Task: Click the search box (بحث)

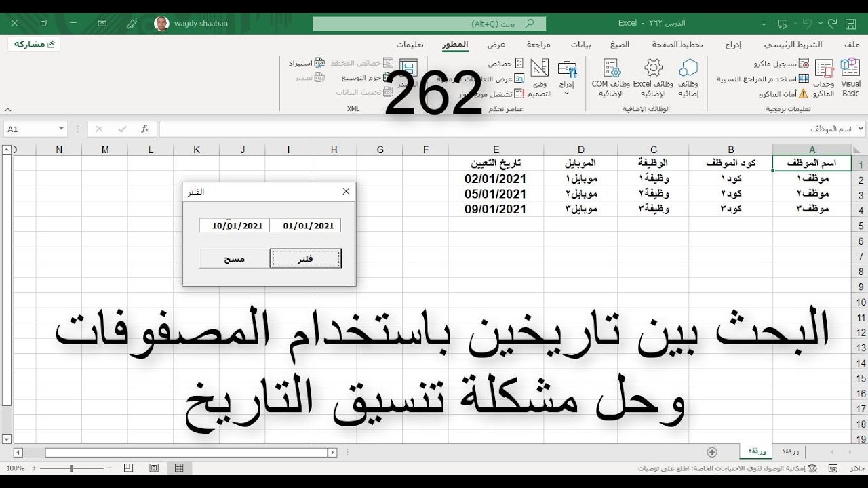Action: (x=429, y=24)
